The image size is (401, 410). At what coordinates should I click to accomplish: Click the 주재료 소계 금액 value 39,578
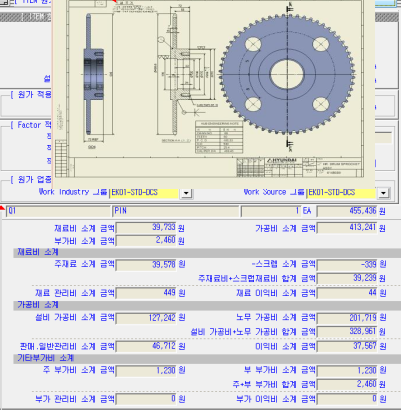pos(146,265)
